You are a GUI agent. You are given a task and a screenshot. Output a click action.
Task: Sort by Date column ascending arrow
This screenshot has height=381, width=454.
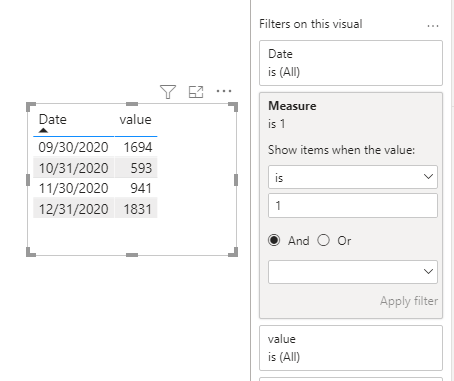click(x=43, y=130)
